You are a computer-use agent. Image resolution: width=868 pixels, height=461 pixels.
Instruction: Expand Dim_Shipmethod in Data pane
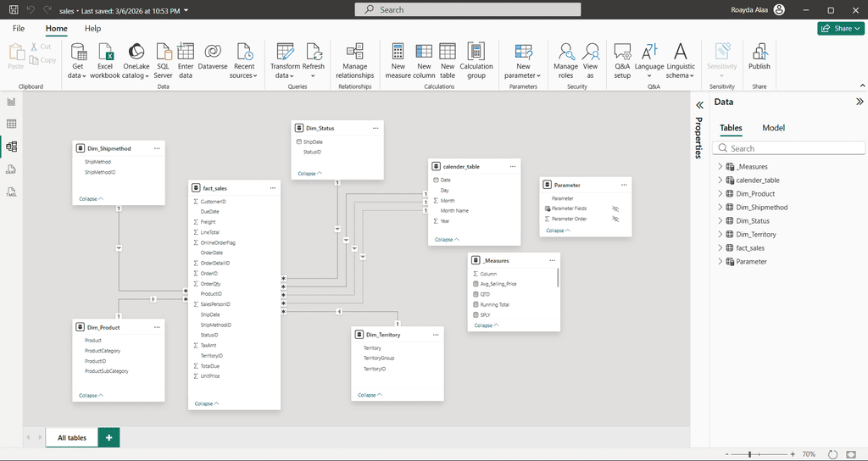pyautogui.click(x=721, y=207)
